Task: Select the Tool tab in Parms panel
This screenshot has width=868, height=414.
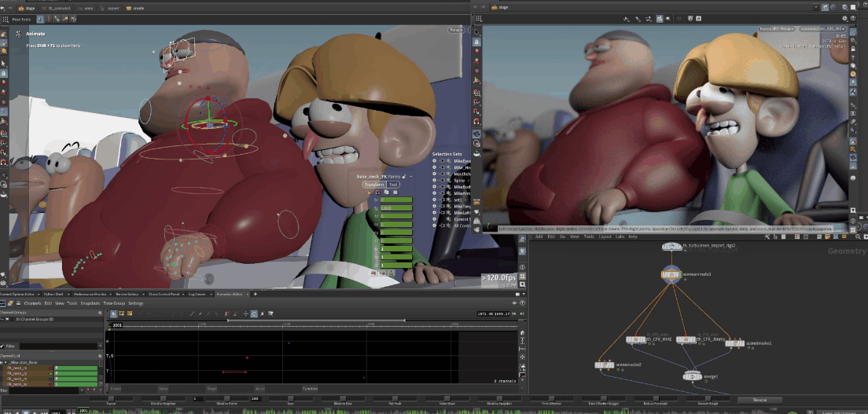Action: pos(393,185)
